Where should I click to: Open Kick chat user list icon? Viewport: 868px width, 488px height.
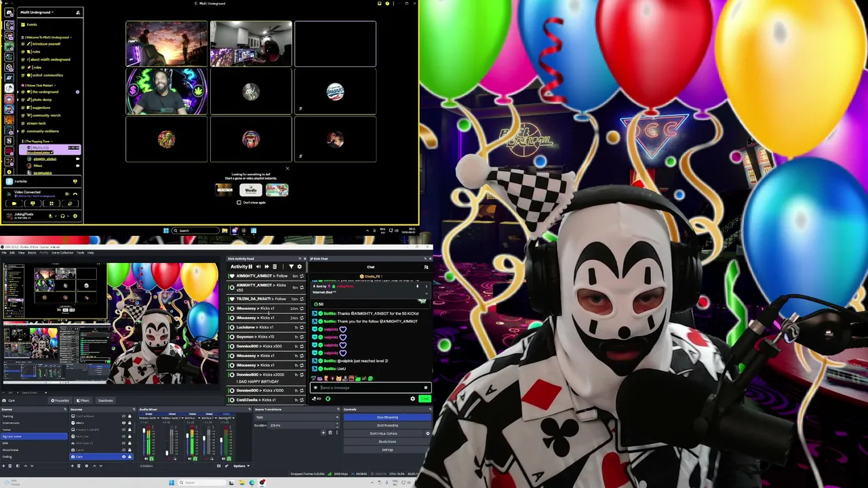(x=426, y=267)
